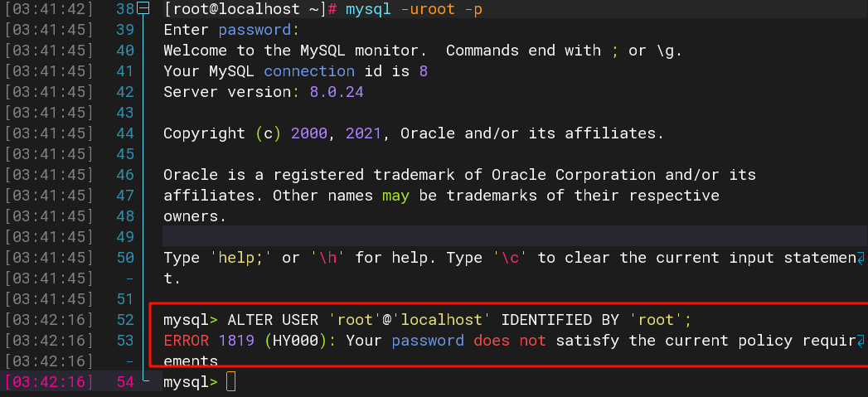Click the highlighted line number 54
The width and height of the screenshot is (868, 397).
click(x=126, y=382)
